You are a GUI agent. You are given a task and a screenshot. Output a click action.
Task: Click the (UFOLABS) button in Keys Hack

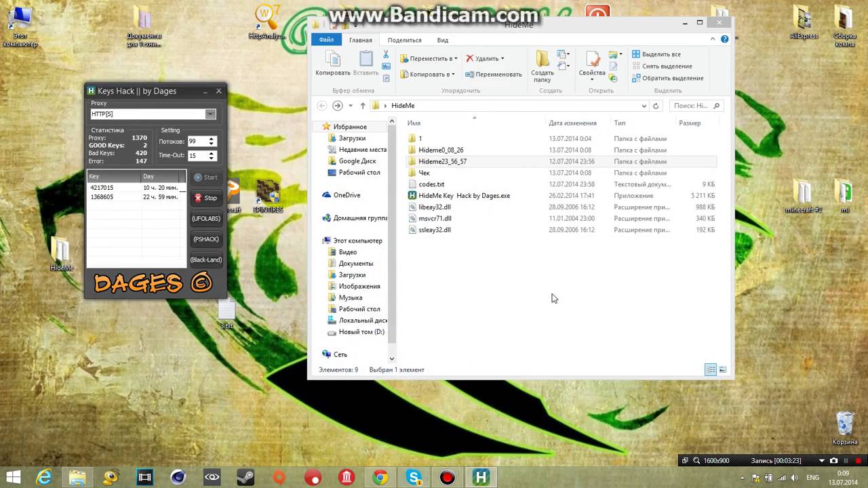click(205, 218)
